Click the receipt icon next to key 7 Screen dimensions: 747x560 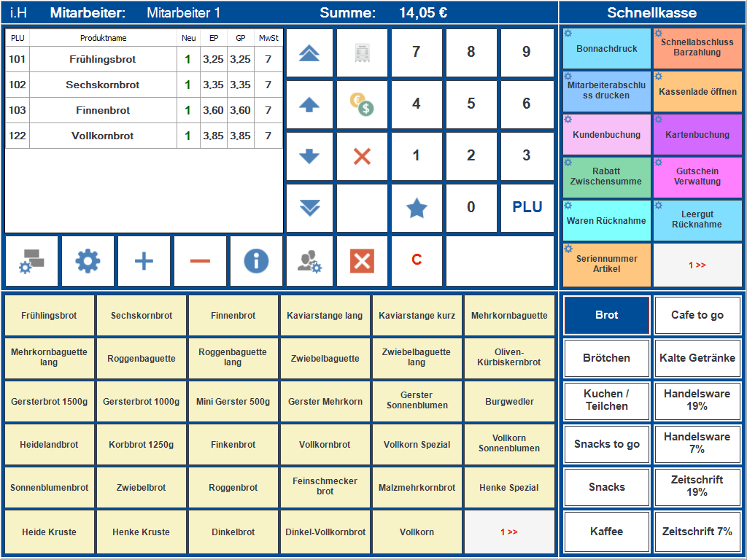tap(362, 52)
